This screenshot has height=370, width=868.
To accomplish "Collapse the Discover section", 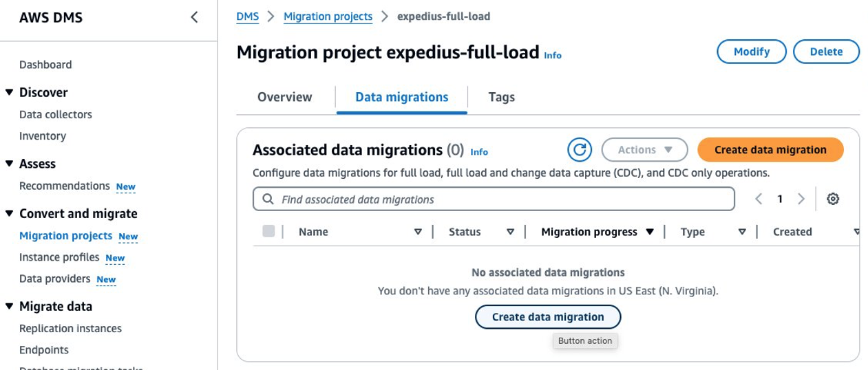I will coord(9,93).
